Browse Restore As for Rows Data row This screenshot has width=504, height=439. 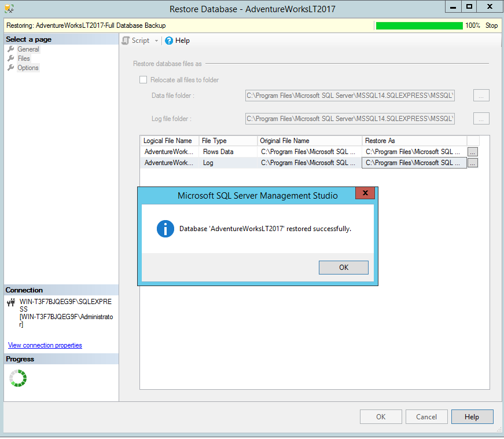[x=473, y=152]
